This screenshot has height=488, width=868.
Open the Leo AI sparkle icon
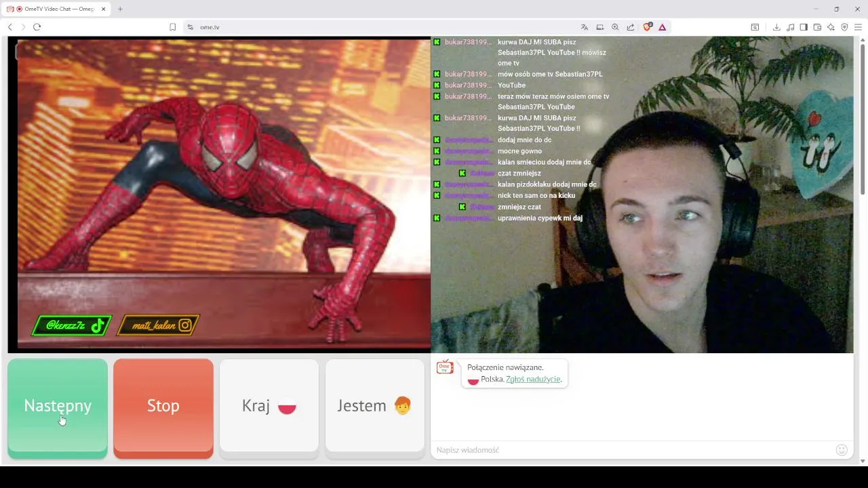(831, 27)
